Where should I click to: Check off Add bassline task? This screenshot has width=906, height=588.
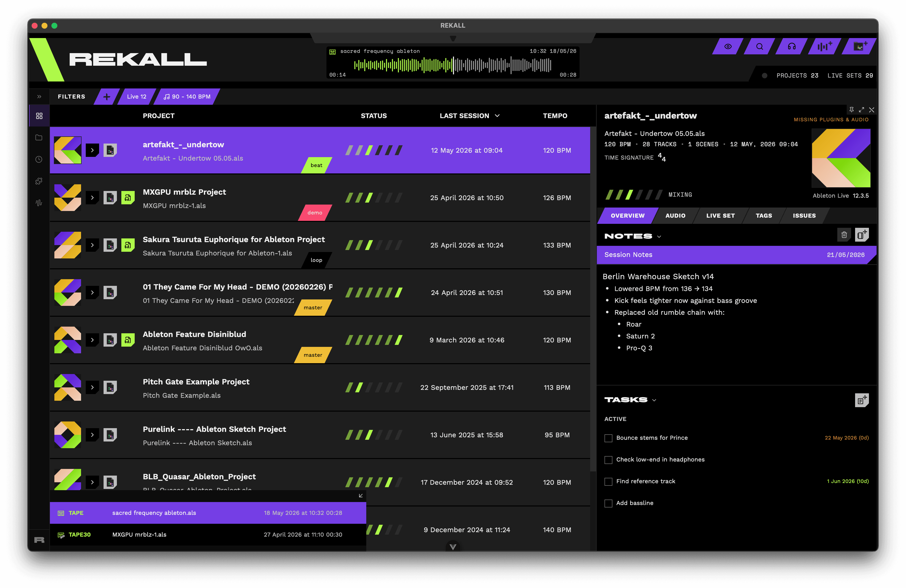tap(608, 503)
